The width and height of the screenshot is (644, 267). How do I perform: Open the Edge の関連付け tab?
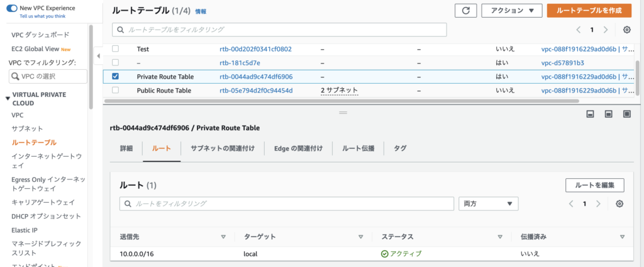(x=298, y=149)
